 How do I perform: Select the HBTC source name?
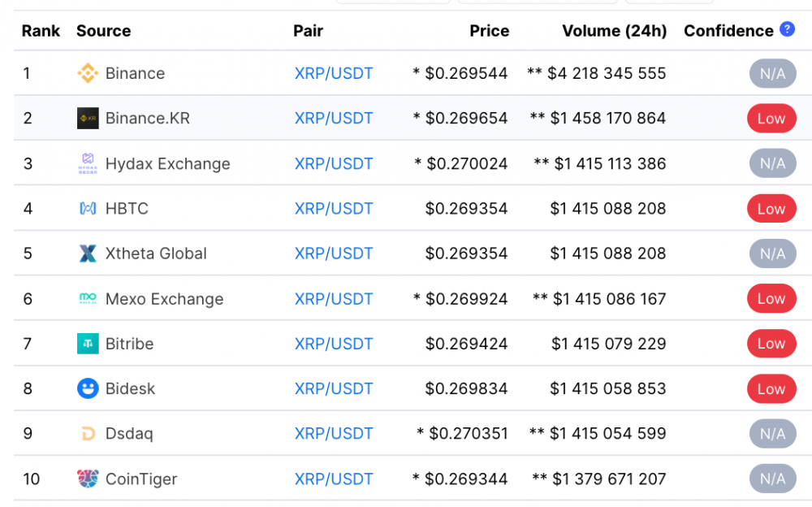tap(127, 208)
